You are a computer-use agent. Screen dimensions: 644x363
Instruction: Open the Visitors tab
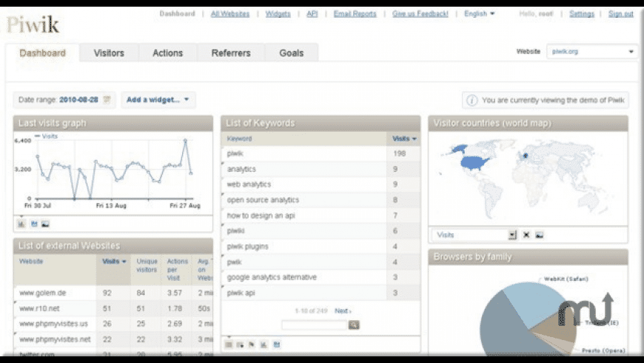pos(109,53)
